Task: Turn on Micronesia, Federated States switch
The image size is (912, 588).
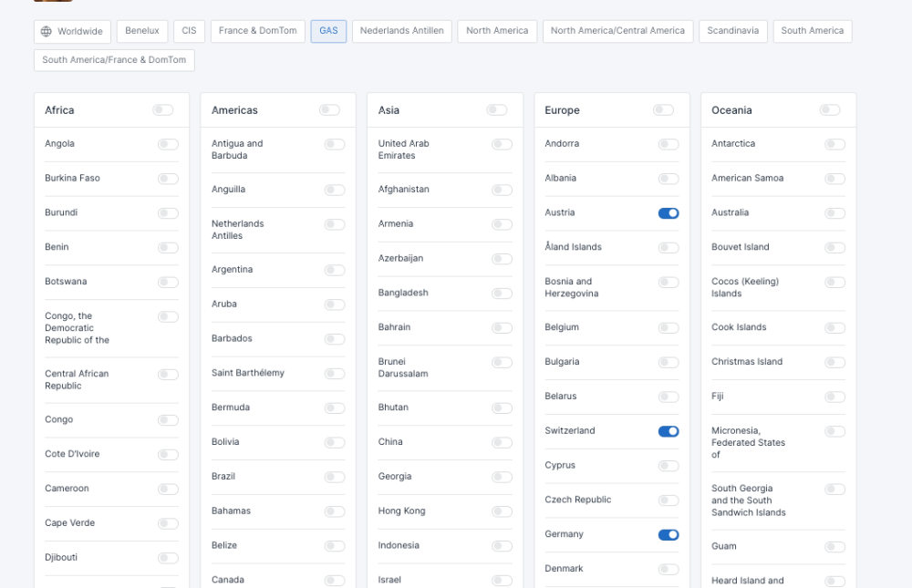Action: [835, 431]
